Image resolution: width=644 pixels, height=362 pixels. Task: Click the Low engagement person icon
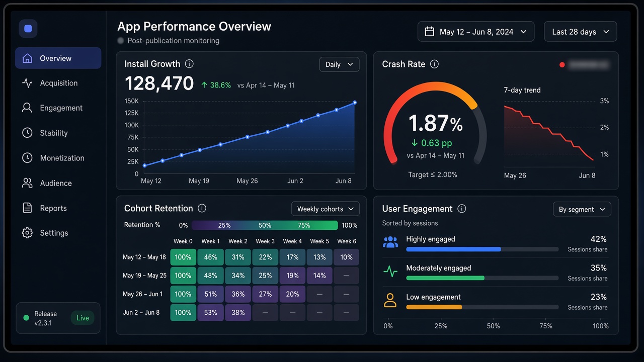[x=390, y=300]
